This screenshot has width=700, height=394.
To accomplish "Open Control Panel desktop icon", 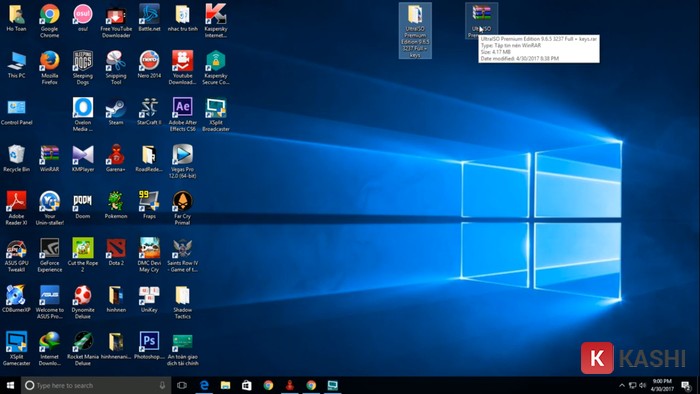I will pos(17,112).
